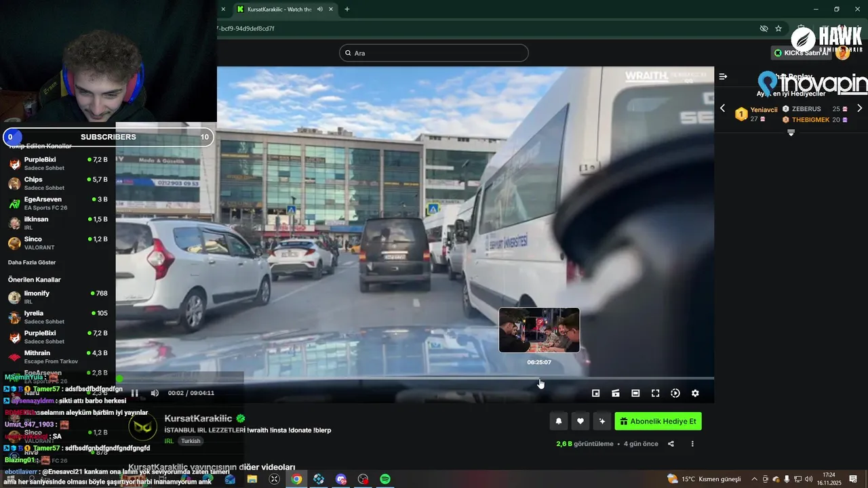Toggle picture-in-picture mini player
This screenshot has height=488, width=868.
click(x=595, y=393)
